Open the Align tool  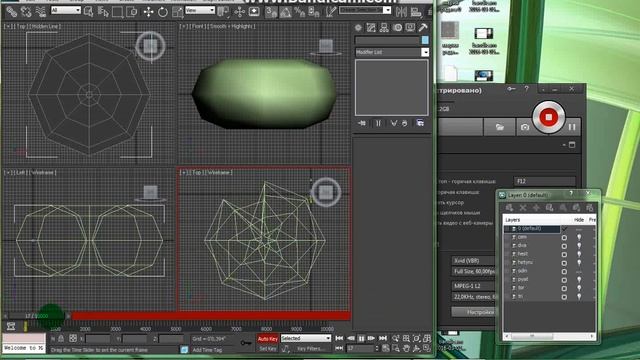coord(416,12)
